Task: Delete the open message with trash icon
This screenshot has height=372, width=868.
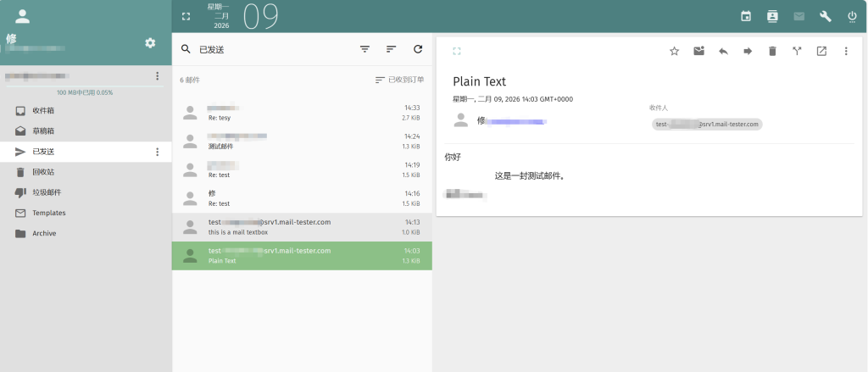Action: (772, 52)
